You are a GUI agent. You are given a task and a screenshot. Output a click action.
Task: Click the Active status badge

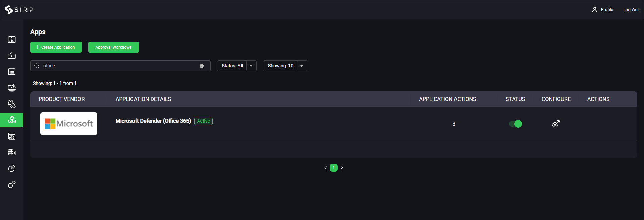click(x=203, y=121)
